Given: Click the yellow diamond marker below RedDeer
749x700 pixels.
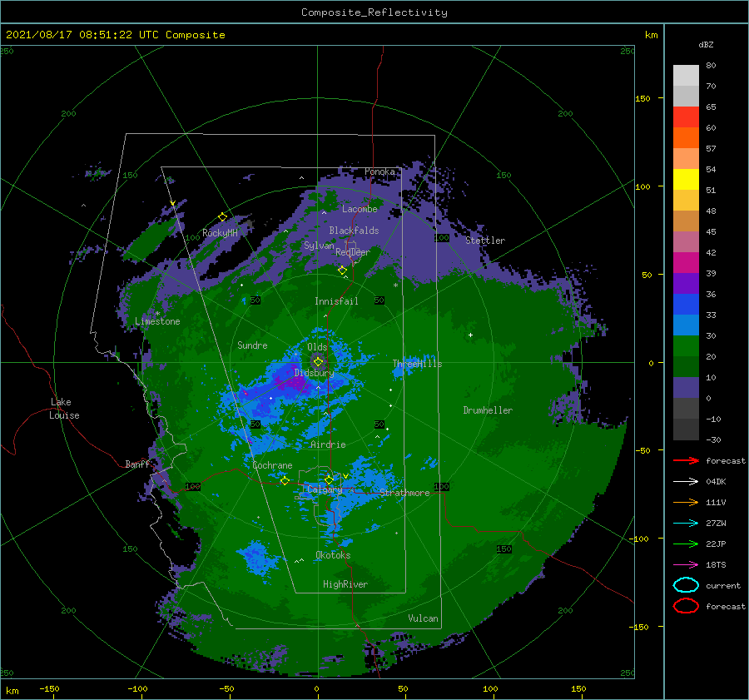Looking at the screenshot, I should tap(342, 271).
